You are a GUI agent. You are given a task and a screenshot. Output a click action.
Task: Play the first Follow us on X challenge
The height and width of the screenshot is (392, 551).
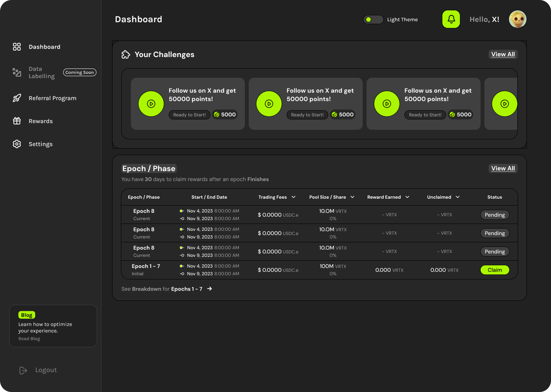point(151,104)
